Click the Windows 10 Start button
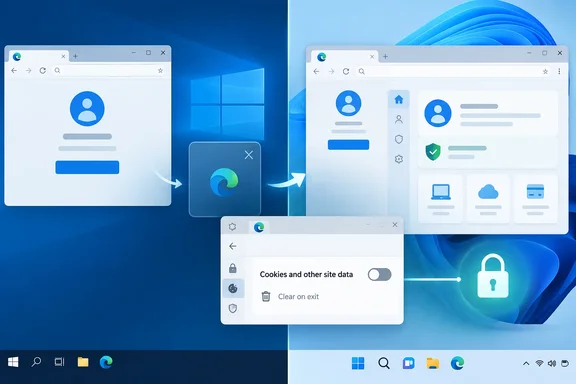 tap(13, 362)
